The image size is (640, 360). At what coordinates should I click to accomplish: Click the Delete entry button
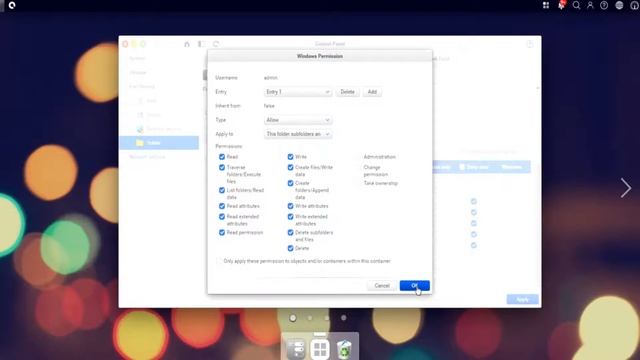click(x=347, y=92)
